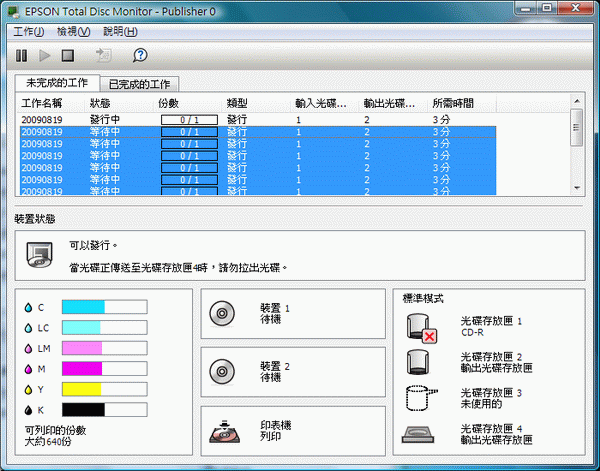Click the LM light magenta ink drop icon

click(x=28, y=349)
